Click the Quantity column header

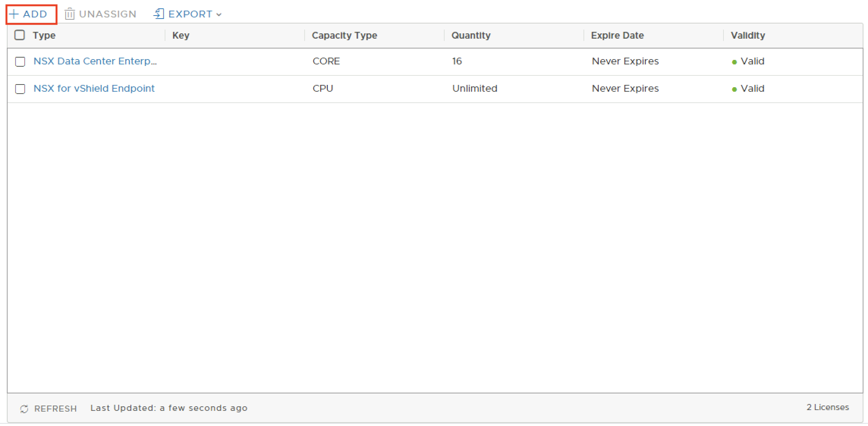click(471, 36)
